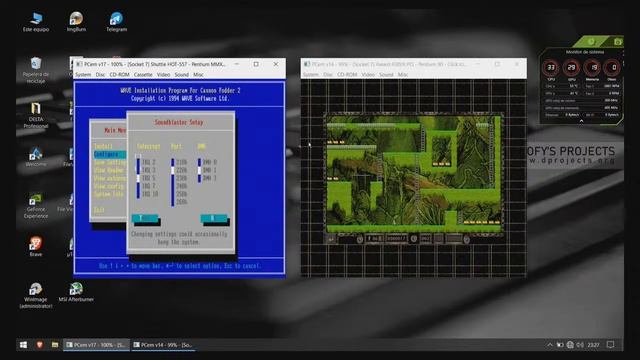Open System menu in PCem v17
The height and width of the screenshot is (360, 640).
pyautogui.click(x=83, y=75)
